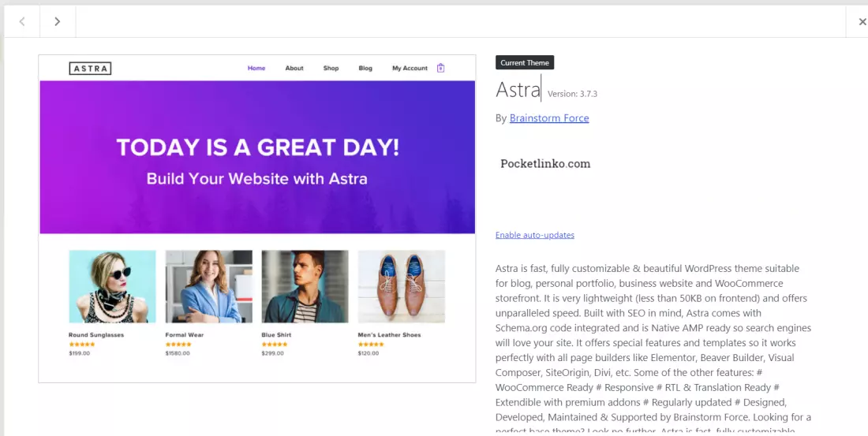
Task: Click the Round Sunglasses product image
Action: tap(112, 286)
